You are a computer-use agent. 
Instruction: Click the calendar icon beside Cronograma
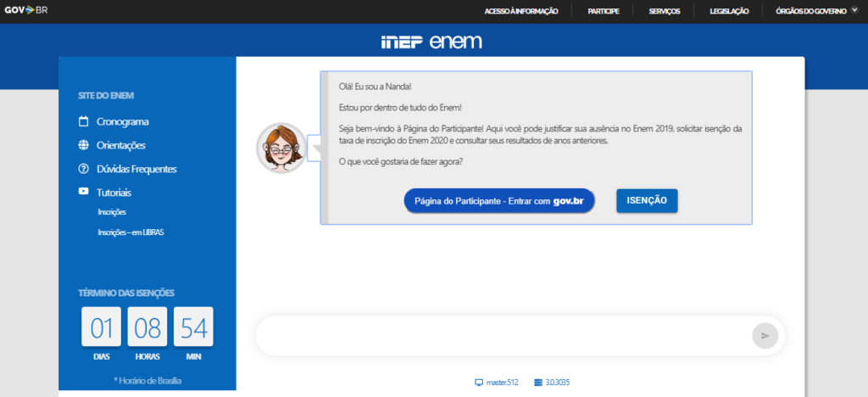[x=83, y=121]
